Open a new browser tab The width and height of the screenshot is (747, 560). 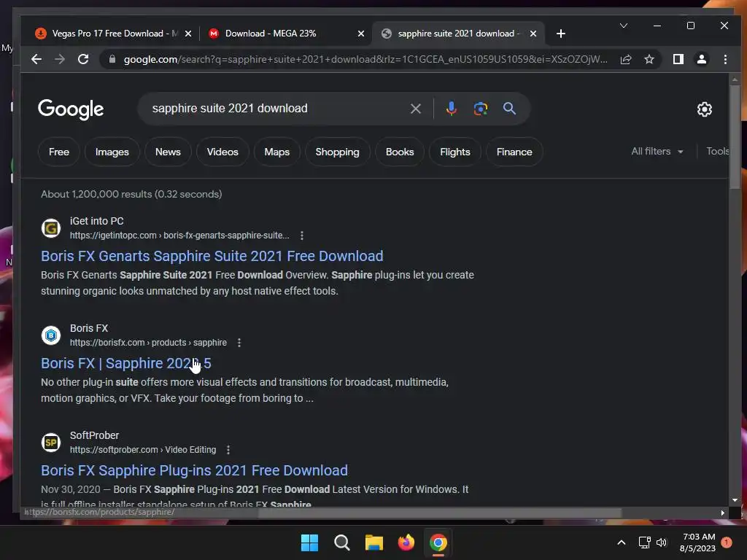point(561,34)
